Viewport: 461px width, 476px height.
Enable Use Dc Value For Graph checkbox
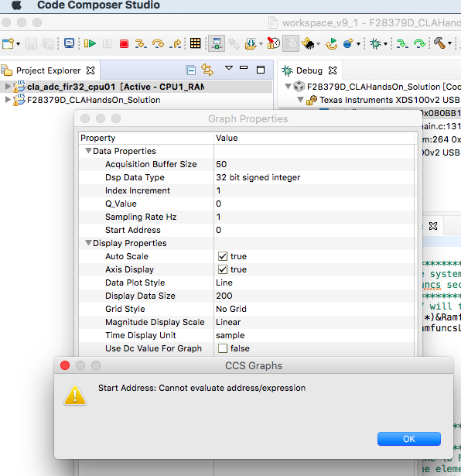point(223,348)
